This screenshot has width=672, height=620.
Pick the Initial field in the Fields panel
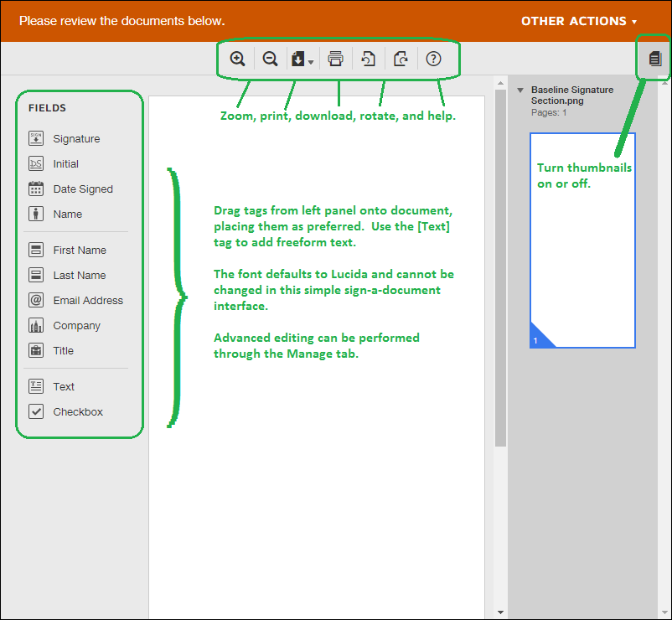65,164
